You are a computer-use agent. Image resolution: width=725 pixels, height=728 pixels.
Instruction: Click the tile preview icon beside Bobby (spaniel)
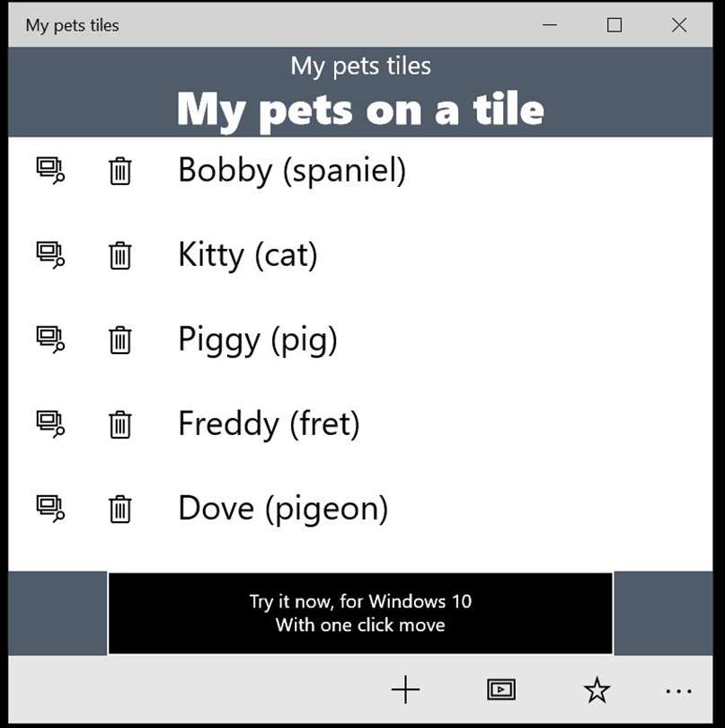(x=50, y=170)
